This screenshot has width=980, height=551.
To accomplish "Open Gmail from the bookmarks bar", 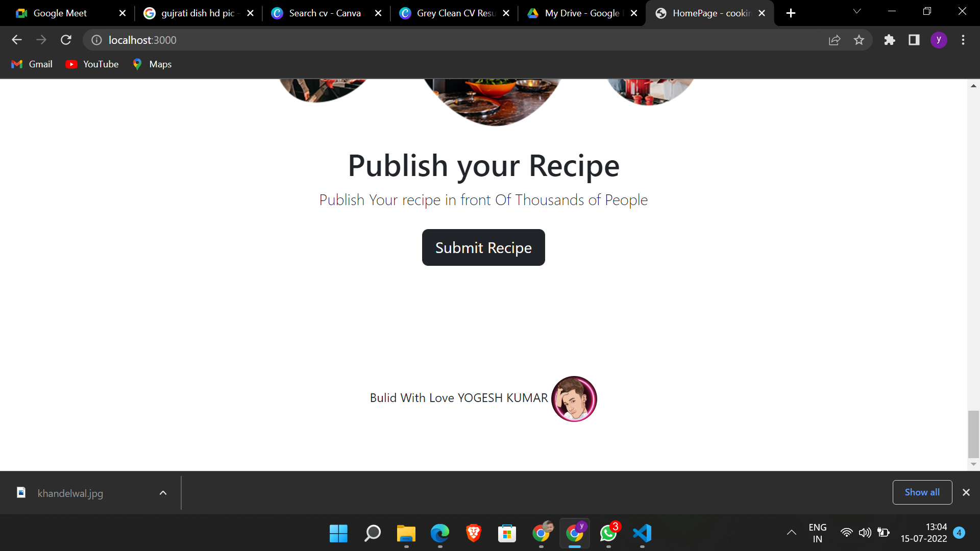I will (31, 64).
